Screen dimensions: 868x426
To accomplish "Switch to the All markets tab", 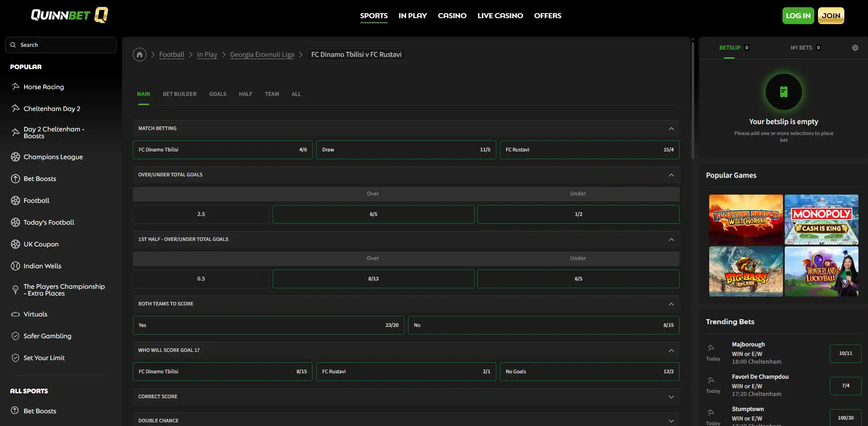I will pos(296,94).
